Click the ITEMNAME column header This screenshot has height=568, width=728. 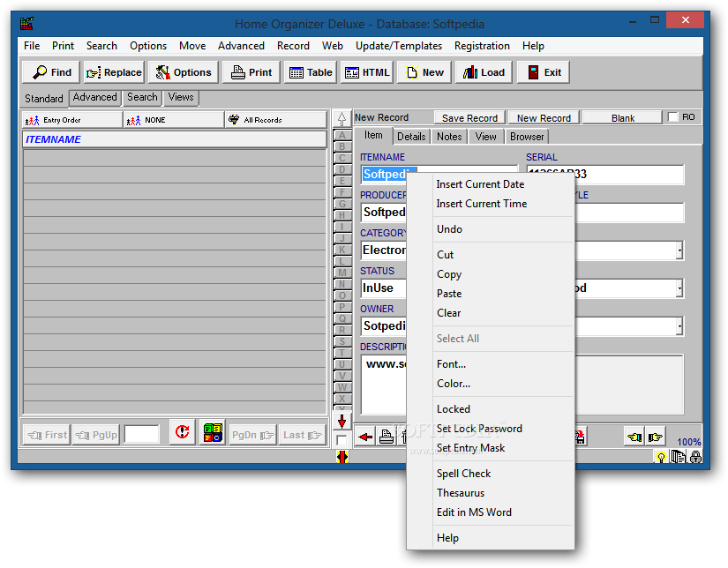click(x=175, y=139)
